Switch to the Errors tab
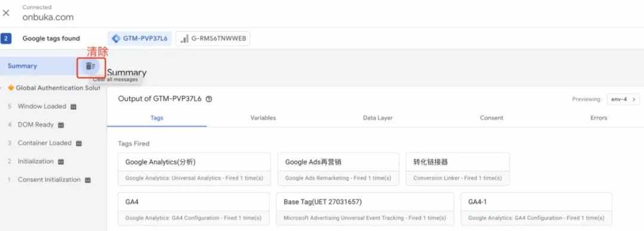Screen dimensions: 644x231 599,118
